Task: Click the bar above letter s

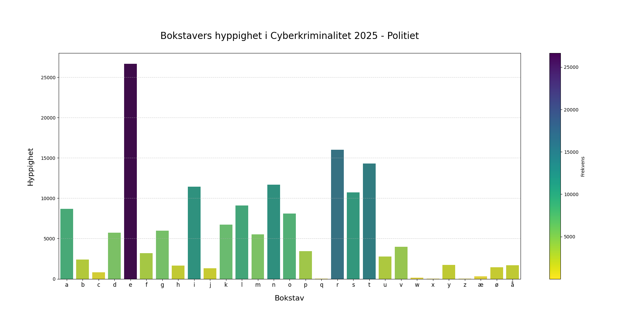Action: point(353,235)
